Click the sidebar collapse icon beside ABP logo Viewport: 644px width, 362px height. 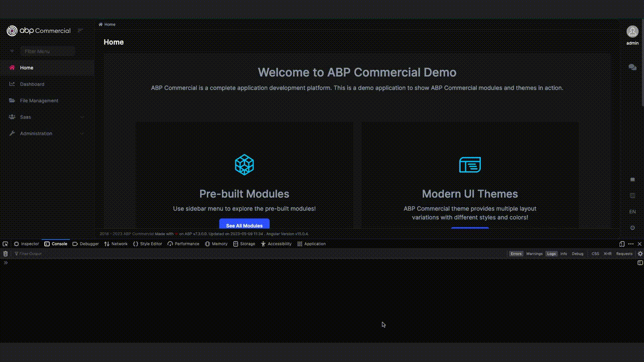[x=80, y=31]
